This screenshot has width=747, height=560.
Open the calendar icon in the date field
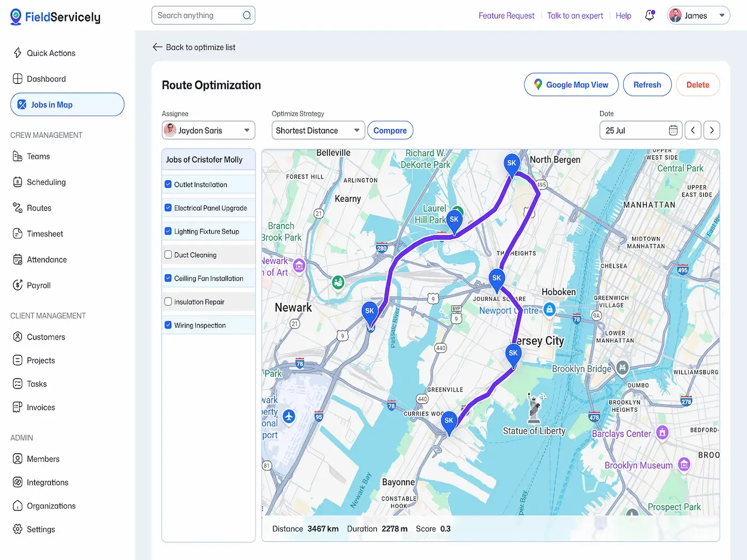pos(673,130)
